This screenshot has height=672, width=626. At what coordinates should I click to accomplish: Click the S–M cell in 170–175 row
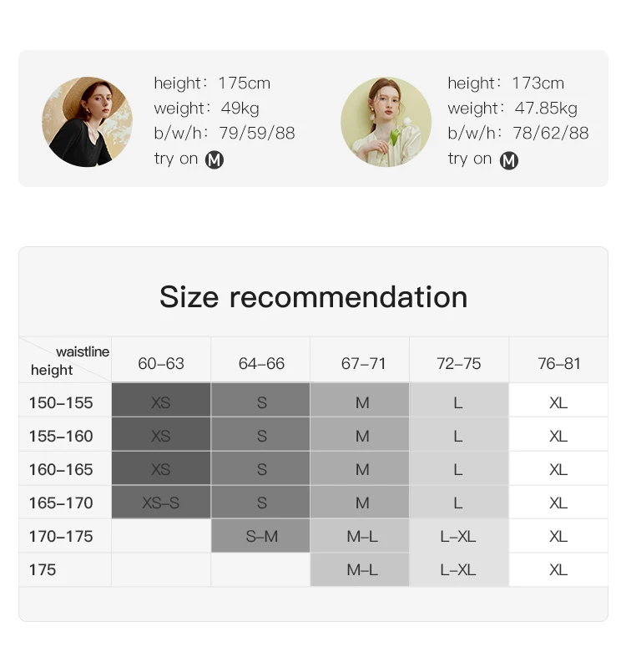tap(260, 536)
